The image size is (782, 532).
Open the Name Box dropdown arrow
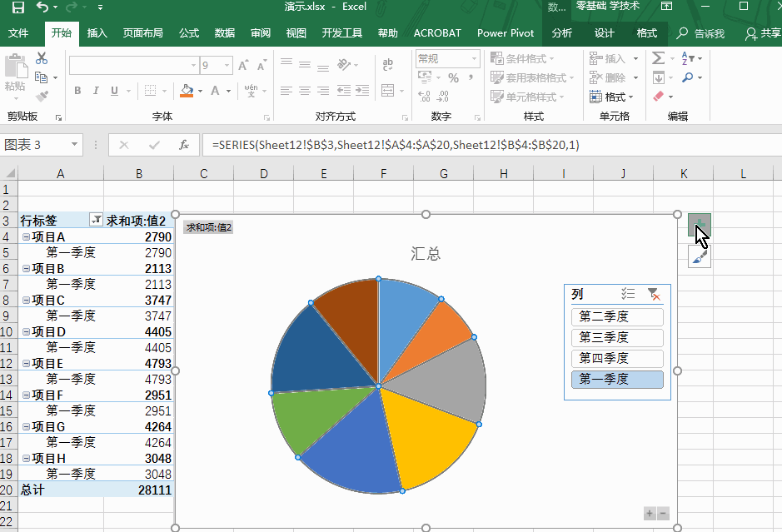click(x=74, y=145)
